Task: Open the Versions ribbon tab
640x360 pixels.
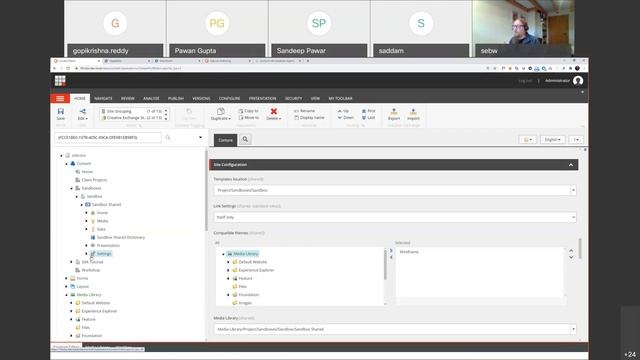Action: point(201,98)
